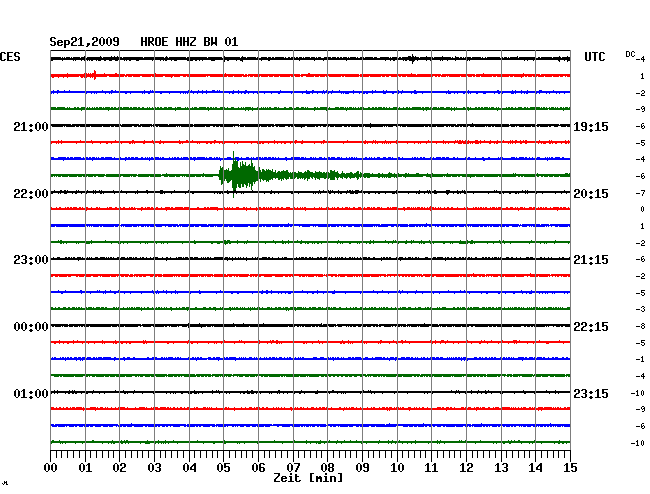Image resolution: width=650 pixels, height=494 pixels.
Task: Click the 19:15 UTC time label
Action: [x=591, y=126]
